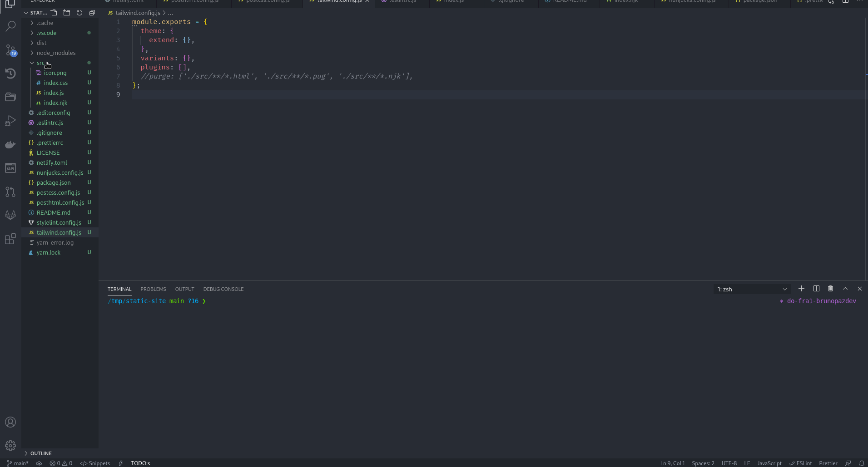Click the JavaScript language mode in status bar

coord(769,463)
